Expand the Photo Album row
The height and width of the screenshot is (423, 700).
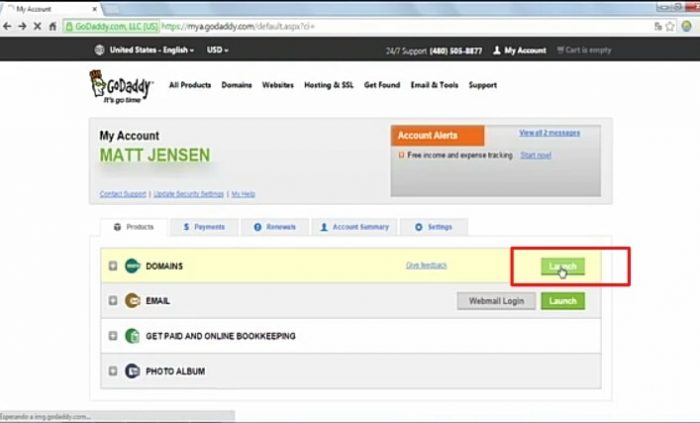tap(113, 371)
